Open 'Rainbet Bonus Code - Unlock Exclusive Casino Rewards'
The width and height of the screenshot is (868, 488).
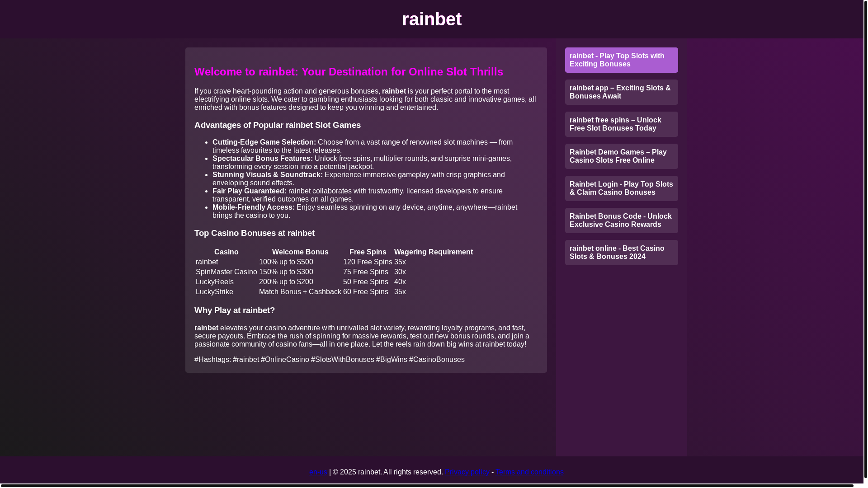(x=622, y=221)
